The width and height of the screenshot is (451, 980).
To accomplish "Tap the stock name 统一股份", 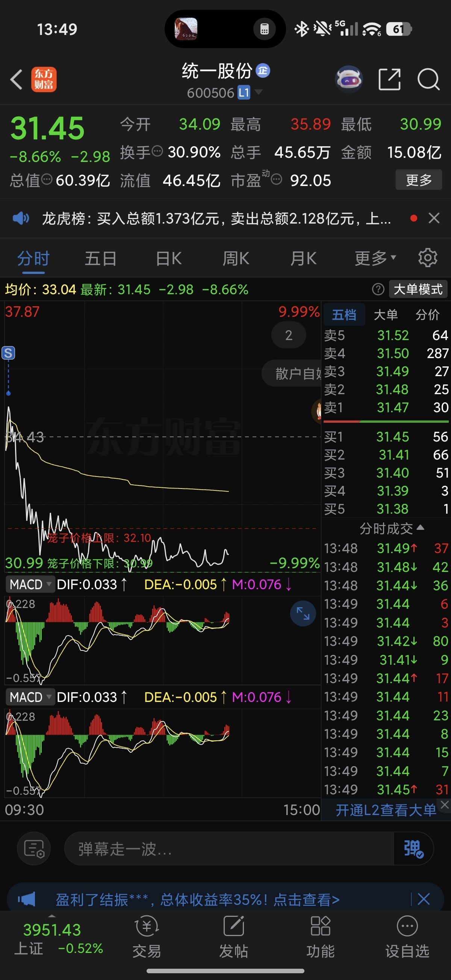I will click(x=217, y=71).
